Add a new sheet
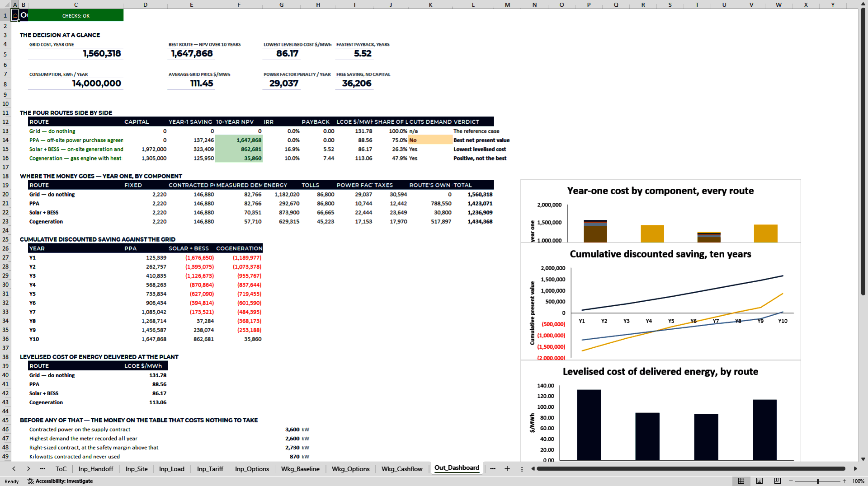The image size is (868, 486). (507, 469)
